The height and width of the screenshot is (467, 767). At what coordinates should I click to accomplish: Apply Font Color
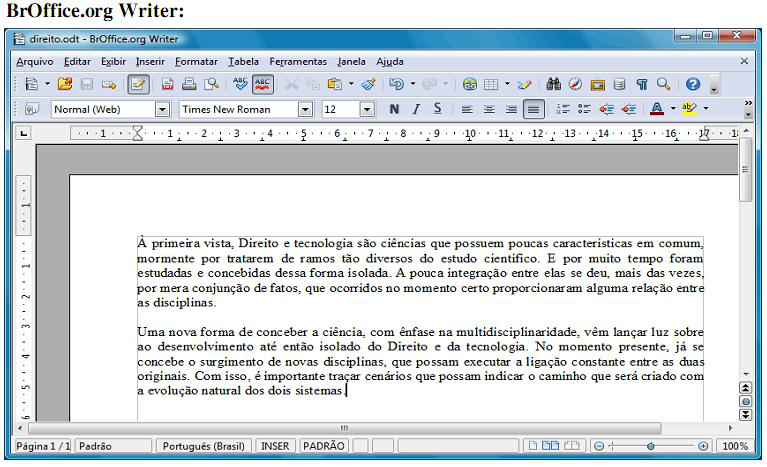coord(657,109)
